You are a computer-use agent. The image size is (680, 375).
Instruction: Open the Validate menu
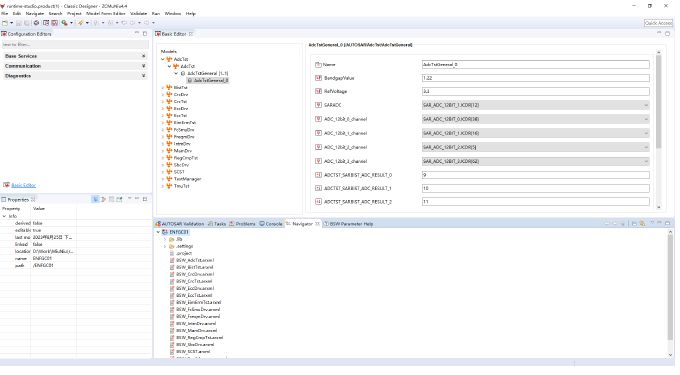tap(138, 13)
